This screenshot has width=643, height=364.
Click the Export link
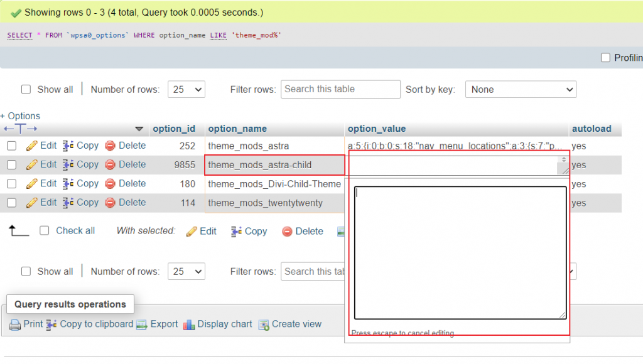pos(164,324)
